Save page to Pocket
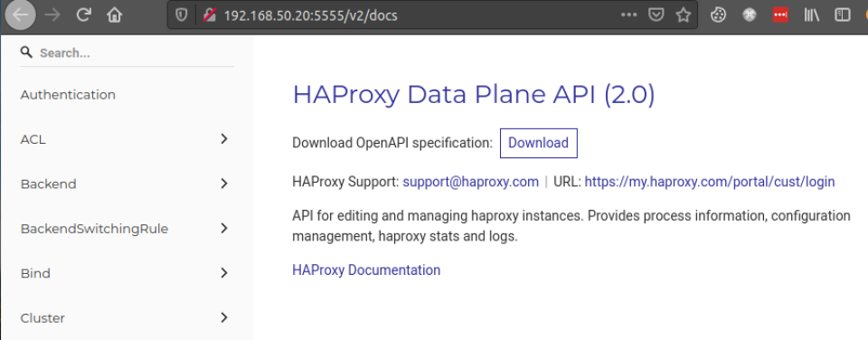 pyautogui.click(x=656, y=15)
